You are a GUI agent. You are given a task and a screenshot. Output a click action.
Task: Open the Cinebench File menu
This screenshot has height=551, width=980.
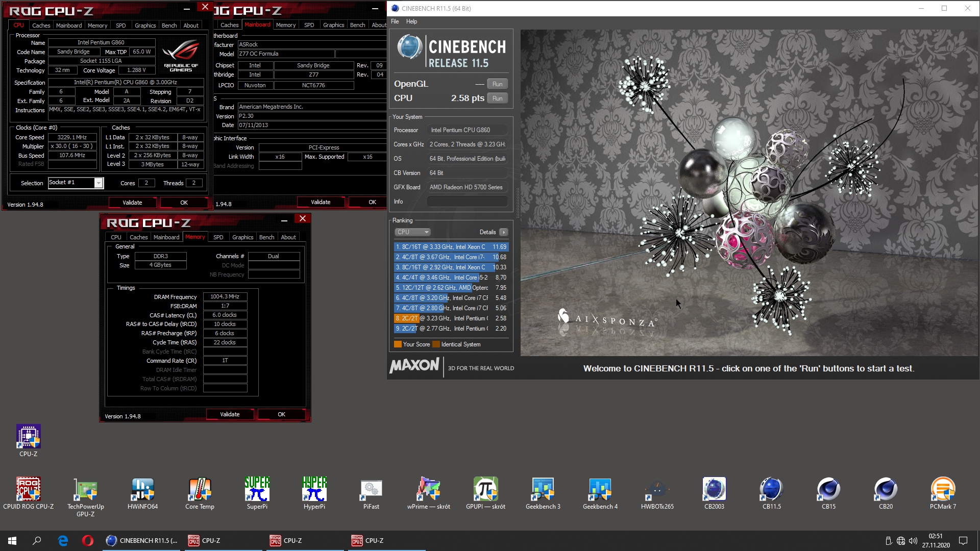395,21
